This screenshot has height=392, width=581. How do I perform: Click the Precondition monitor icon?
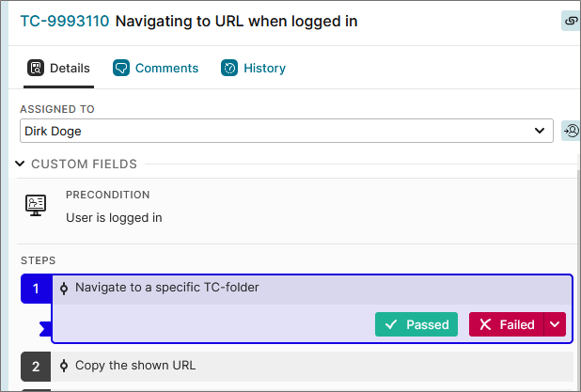click(36, 205)
